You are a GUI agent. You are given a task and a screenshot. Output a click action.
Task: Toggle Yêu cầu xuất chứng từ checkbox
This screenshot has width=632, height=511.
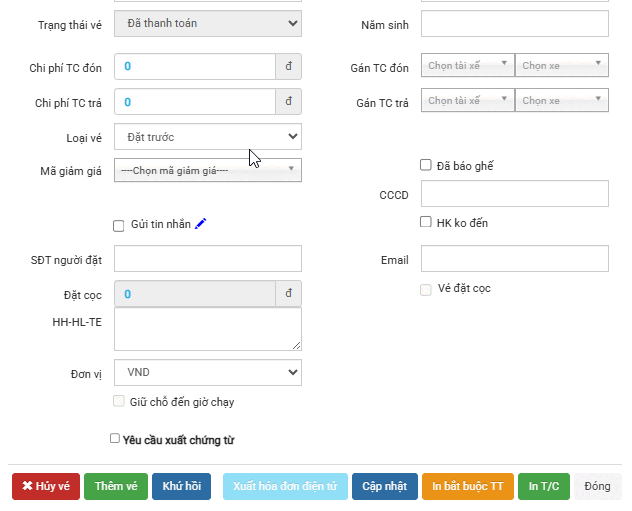coord(115,439)
